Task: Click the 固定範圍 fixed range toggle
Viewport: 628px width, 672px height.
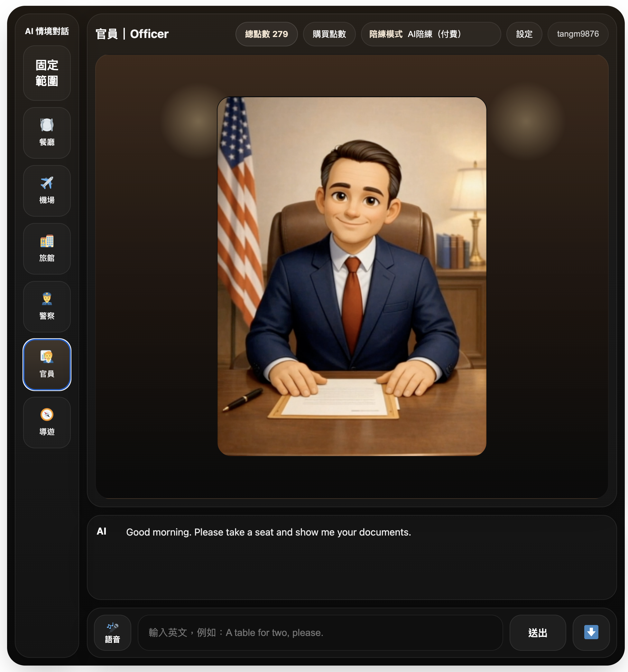Action: pyautogui.click(x=47, y=73)
